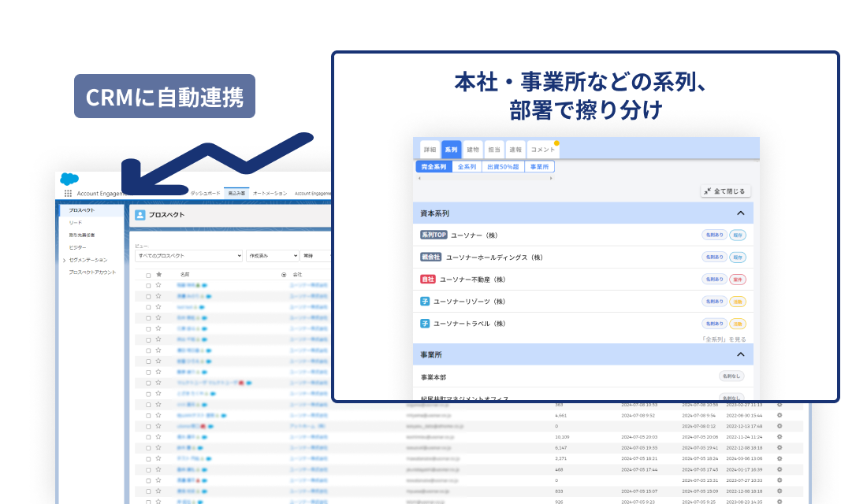
Task: Click the Salesforce cloud logo
Action: 69,179
